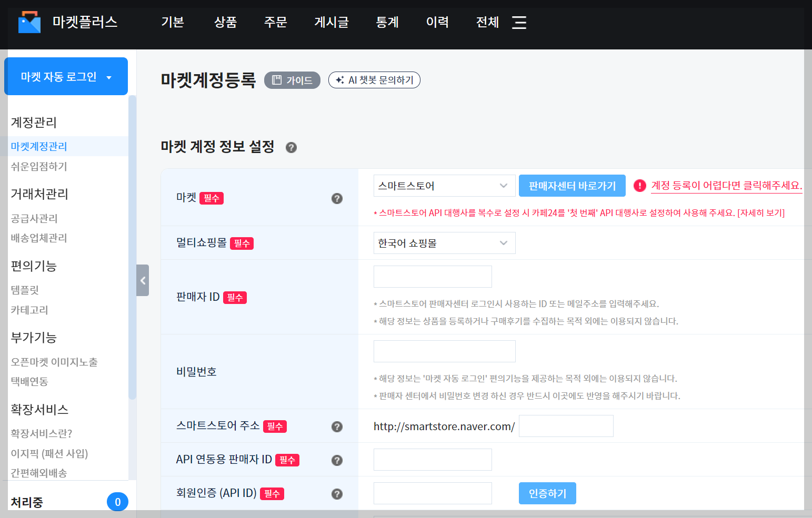Viewport: 812px width, 518px height.
Task: Select 택배연동 in sidebar
Action: pos(29,381)
